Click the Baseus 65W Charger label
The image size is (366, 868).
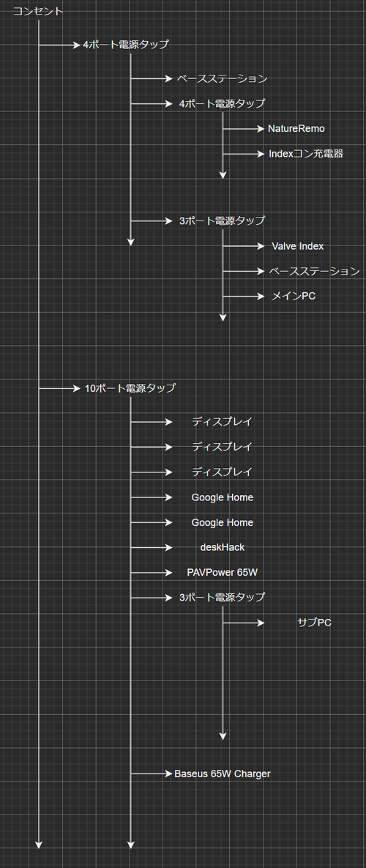(x=223, y=774)
